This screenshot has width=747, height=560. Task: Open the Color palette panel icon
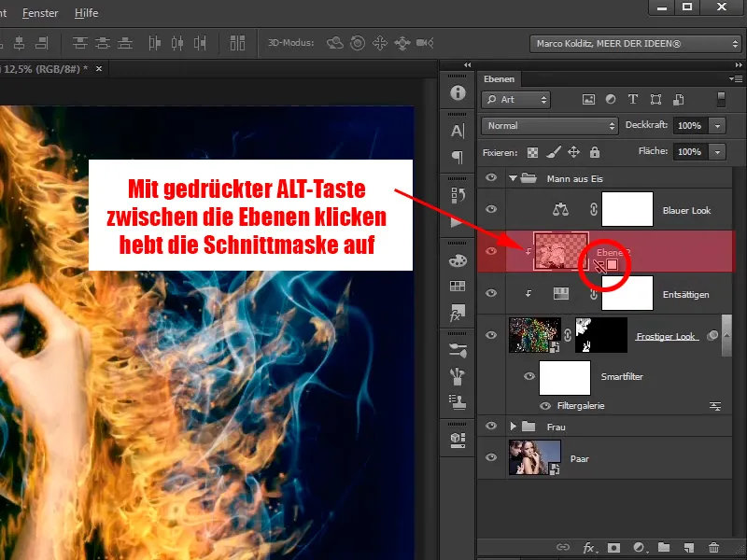pyautogui.click(x=458, y=260)
